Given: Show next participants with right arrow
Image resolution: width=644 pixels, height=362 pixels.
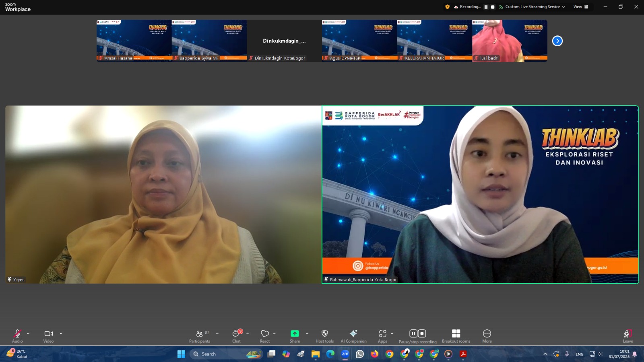Looking at the screenshot, I should (557, 41).
